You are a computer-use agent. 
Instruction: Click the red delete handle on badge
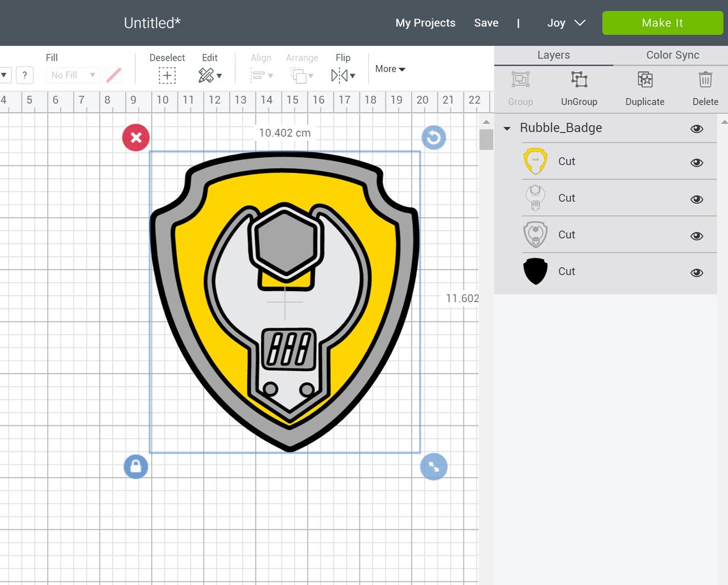136,137
